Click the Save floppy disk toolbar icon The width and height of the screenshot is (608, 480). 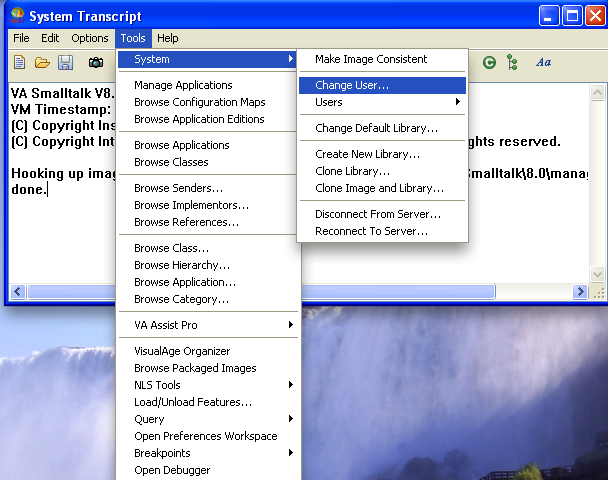click(x=65, y=62)
